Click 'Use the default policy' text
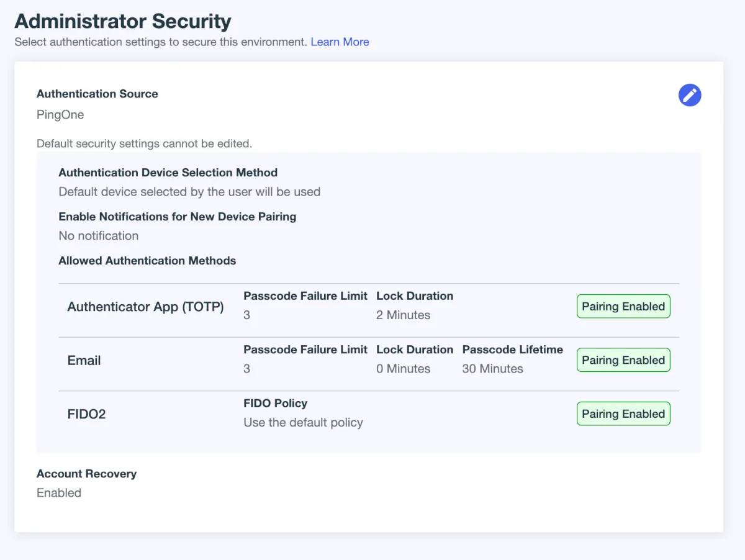745x560 pixels. [x=303, y=423]
